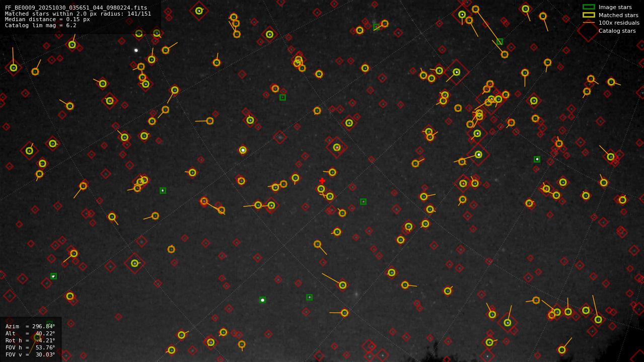This screenshot has height=362, width=644.
Task: Select the 'Catalog stars' legend label
Action: point(617,31)
